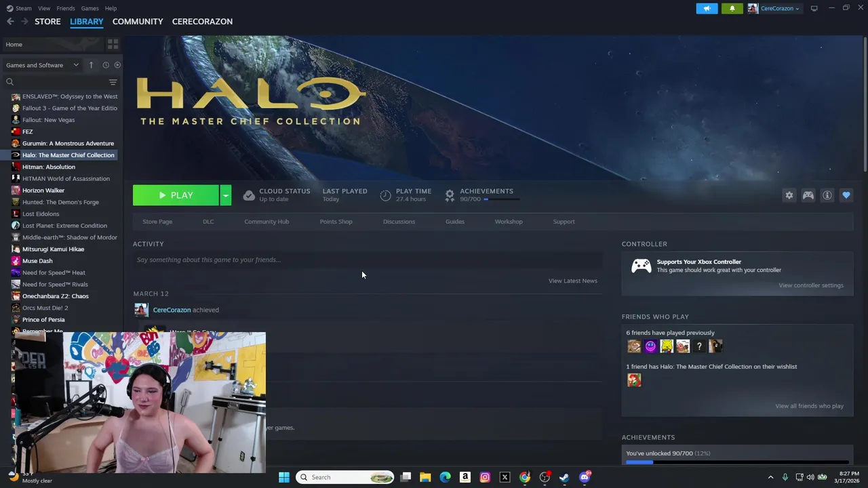The height and width of the screenshot is (488, 868).
Task: Open the Guides link
Action: click(455, 222)
